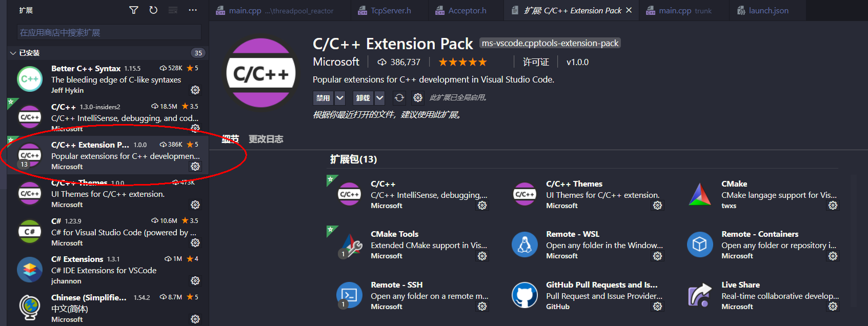This screenshot has width=868, height=326.
Task: Open the extensions filter funnel icon
Action: (x=133, y=10)
